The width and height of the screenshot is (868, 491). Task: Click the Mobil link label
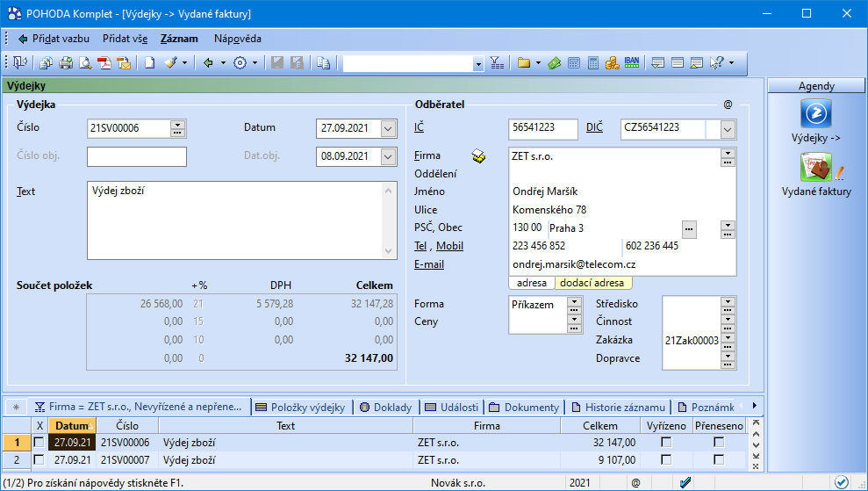[x=449, y=246]
